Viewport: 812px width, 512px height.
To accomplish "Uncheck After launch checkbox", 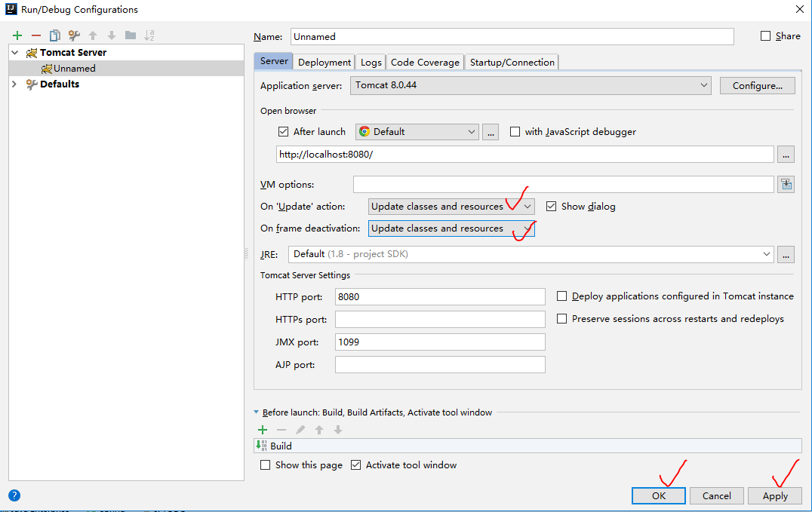I will click(283, 131).
